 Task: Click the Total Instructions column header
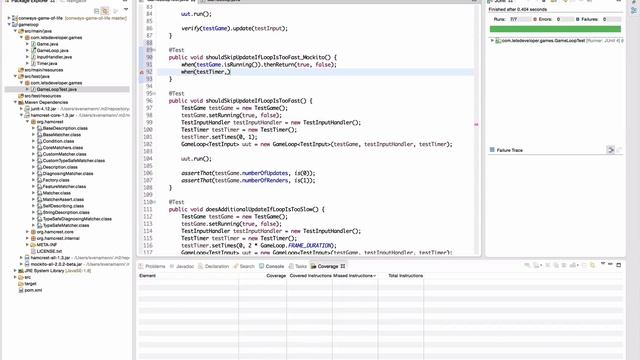[x=405, y=276]
